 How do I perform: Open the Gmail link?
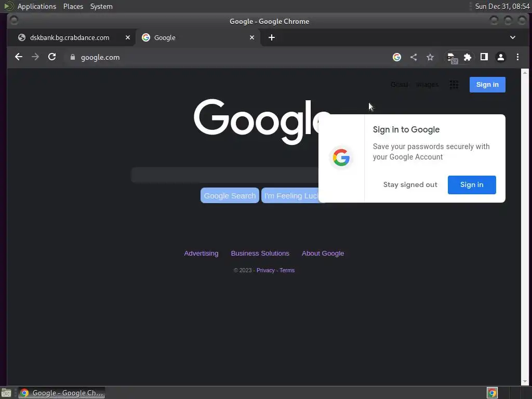[400, 85]
